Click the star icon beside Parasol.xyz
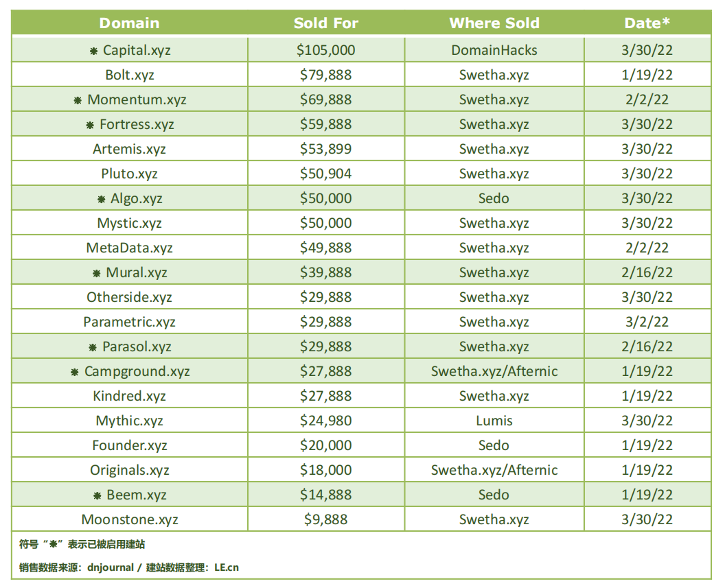Image resolution: width=725 pixels, height=588 pixels. coord(93,347)
